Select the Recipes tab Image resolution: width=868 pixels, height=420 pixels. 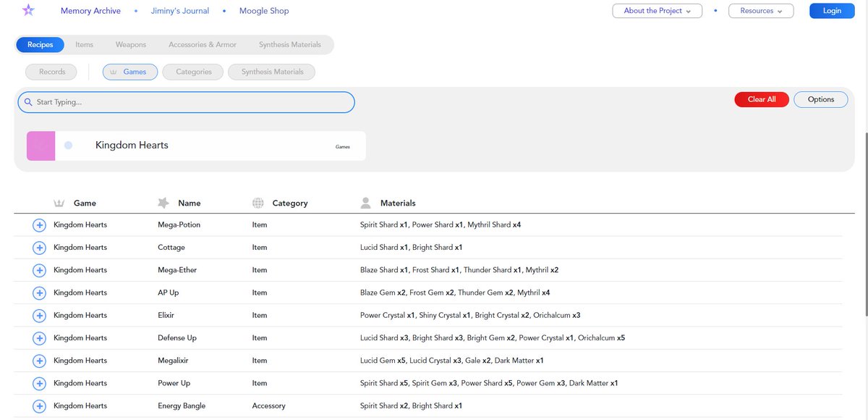(x=41, y=45)
